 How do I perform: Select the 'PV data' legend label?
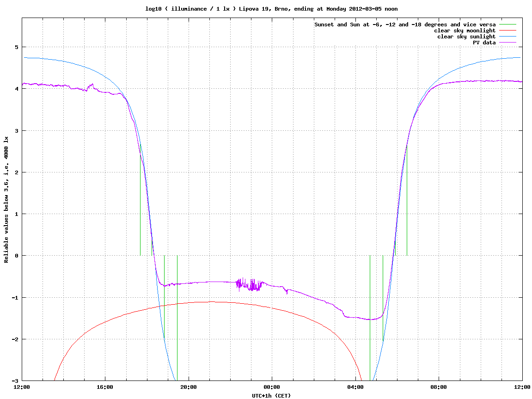pos(484,43)
